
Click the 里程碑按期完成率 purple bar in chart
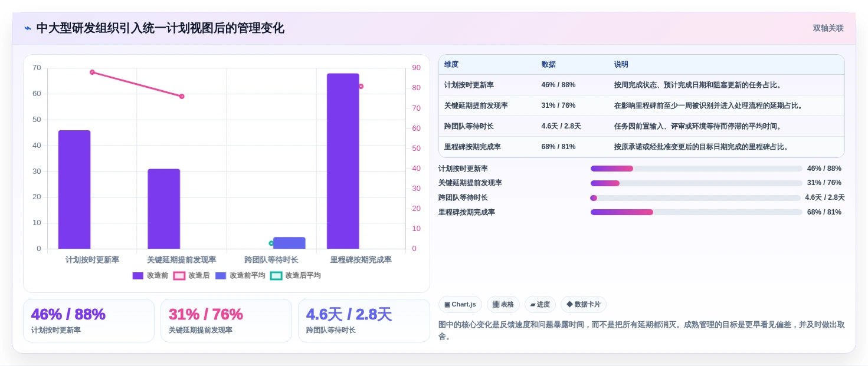[343, 161]
